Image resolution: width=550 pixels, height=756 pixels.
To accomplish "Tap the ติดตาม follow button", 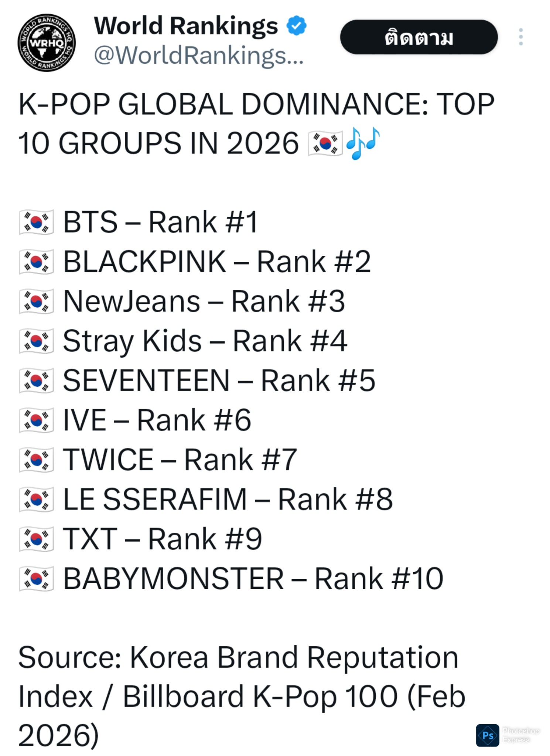I will (x=419, y=37).
